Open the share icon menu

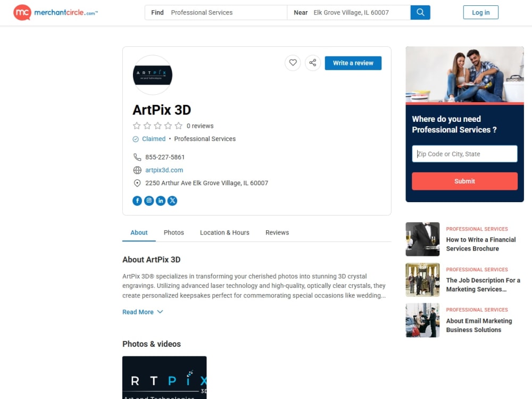[x=313, y=63]
